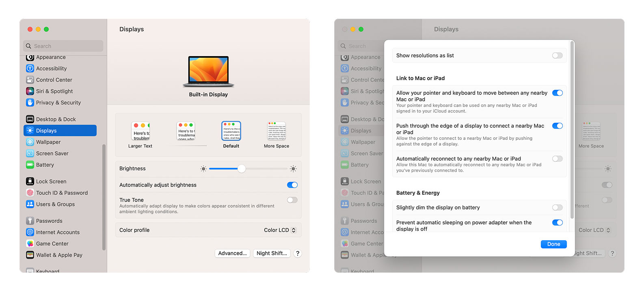This screenshot has width=644, height=291.
Task: Click the Passwords key icon in left window
Action: point(30,221)
